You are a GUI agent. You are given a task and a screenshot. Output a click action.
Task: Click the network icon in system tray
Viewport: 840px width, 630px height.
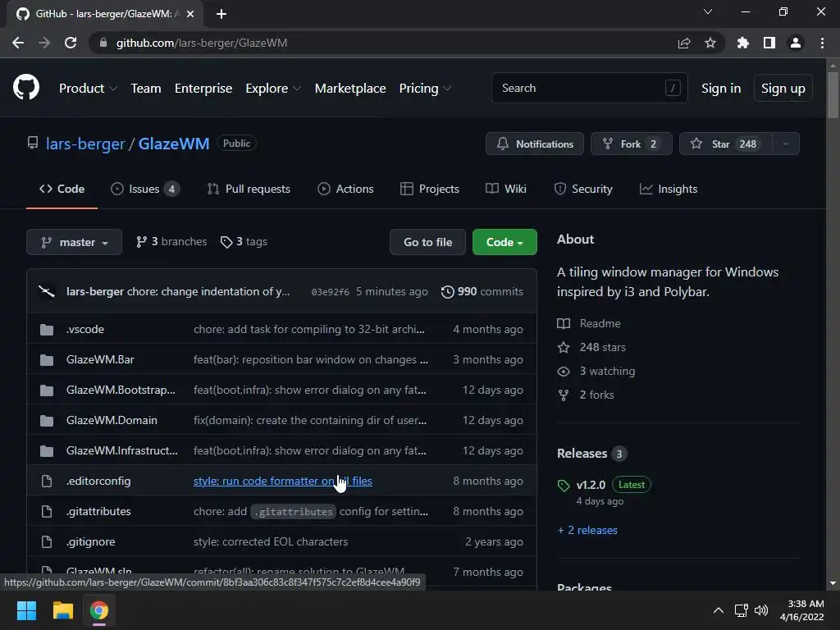tap(741, 610)
